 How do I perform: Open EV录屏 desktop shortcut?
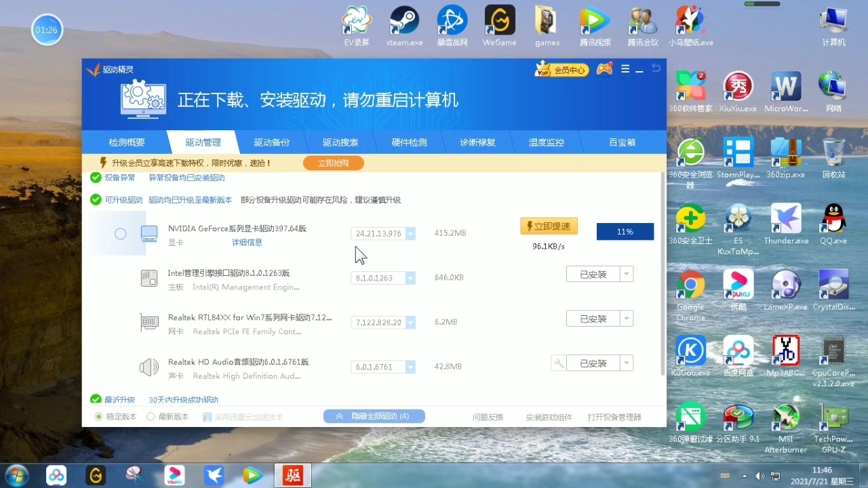[357, 26]
